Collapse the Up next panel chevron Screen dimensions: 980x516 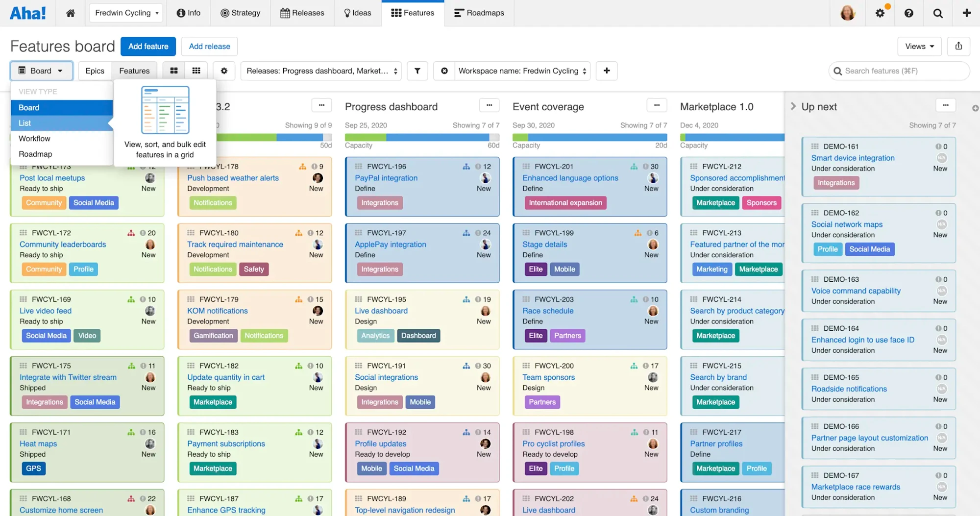coord(793,106)
